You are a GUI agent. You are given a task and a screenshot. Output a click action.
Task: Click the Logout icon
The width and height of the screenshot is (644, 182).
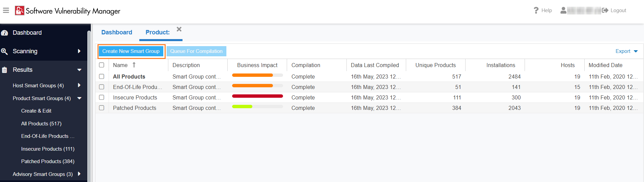pos(605,10)
